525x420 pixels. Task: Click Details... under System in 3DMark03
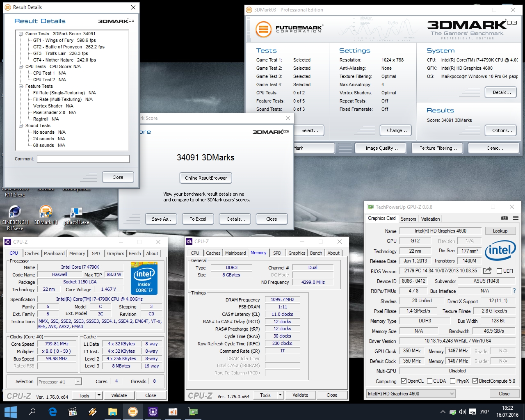click(x=502, y=92)
